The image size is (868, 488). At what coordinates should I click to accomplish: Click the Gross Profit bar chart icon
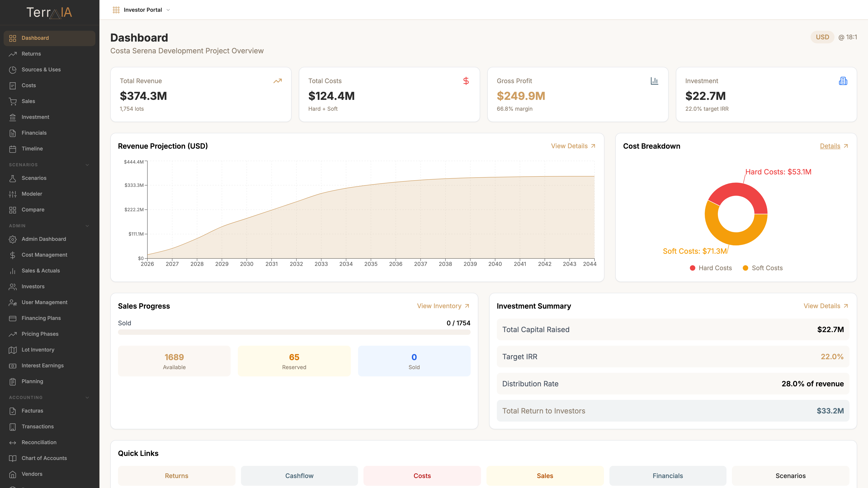tap(654, 81)
